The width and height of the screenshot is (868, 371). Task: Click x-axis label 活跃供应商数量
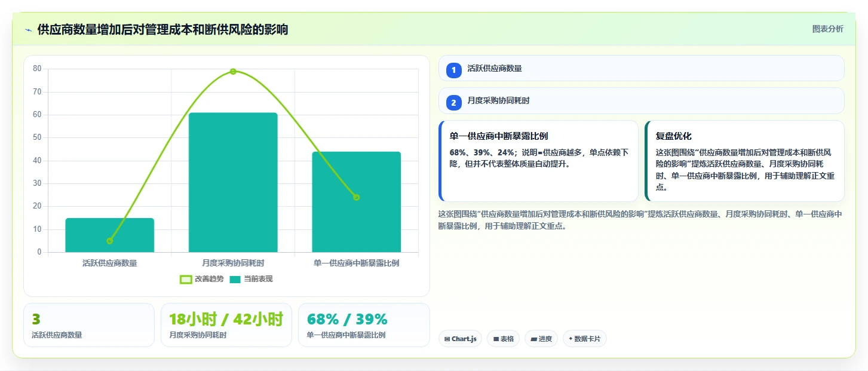pyautogui.click(x=110, y=263)
